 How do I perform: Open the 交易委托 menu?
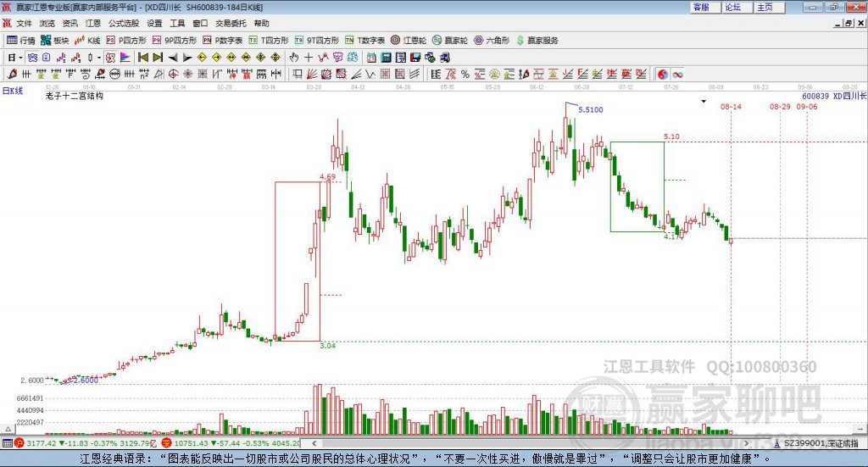coord(231,23)
